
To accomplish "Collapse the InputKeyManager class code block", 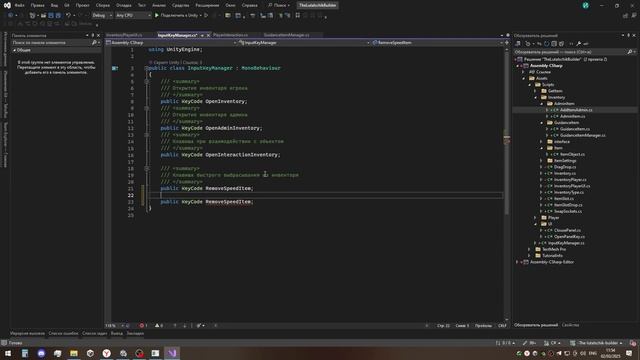I will tap(146, 68).
